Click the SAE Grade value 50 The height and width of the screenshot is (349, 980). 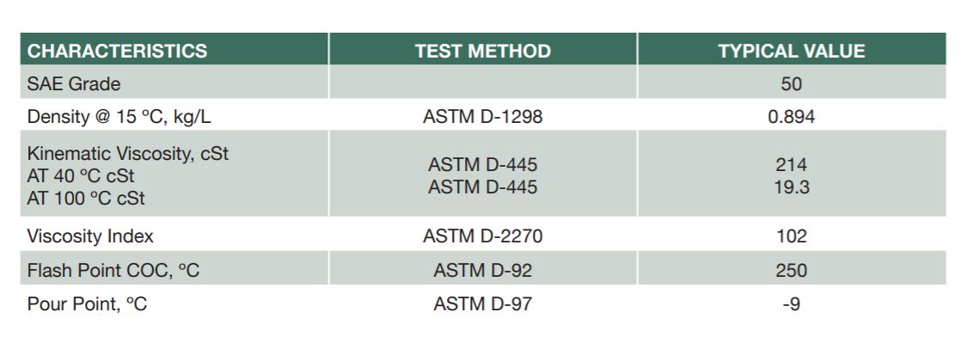(791, 83)
